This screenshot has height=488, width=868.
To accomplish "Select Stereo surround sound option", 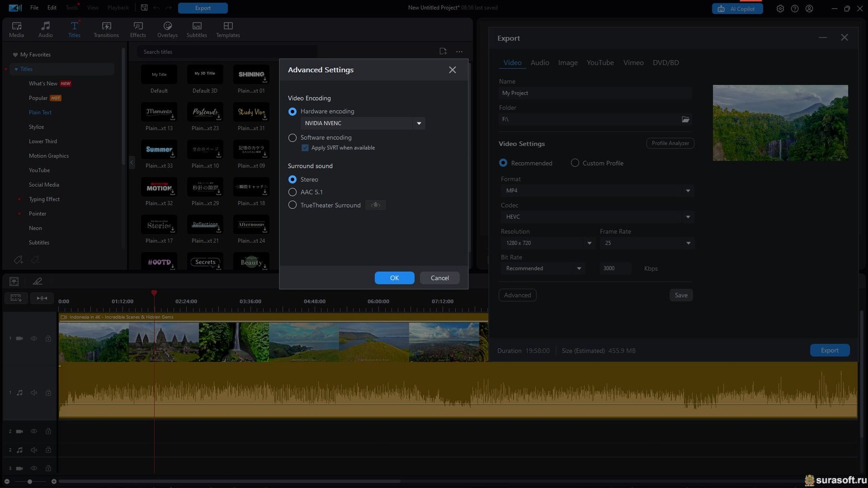I will point(293,179).
